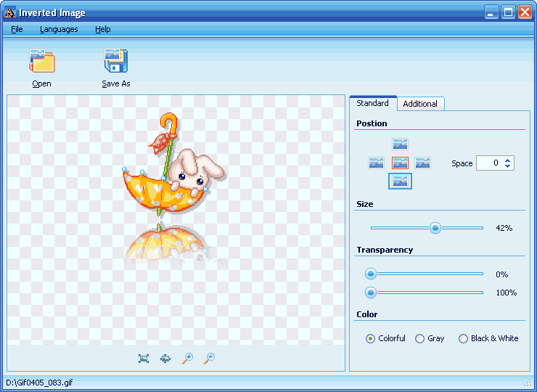Viewport: 537px width, 392px height.
Task: Click the window resize grip in status bar
Action: (x=528, y=383)
